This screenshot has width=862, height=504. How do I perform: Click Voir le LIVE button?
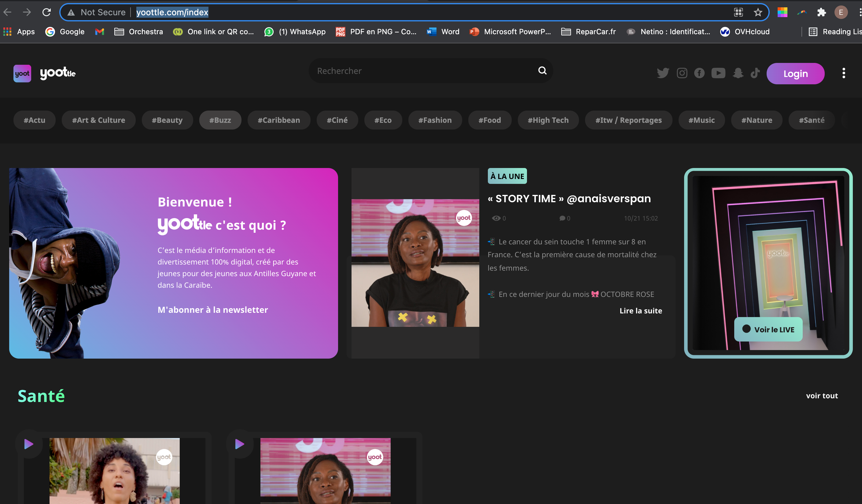point(768,329)
